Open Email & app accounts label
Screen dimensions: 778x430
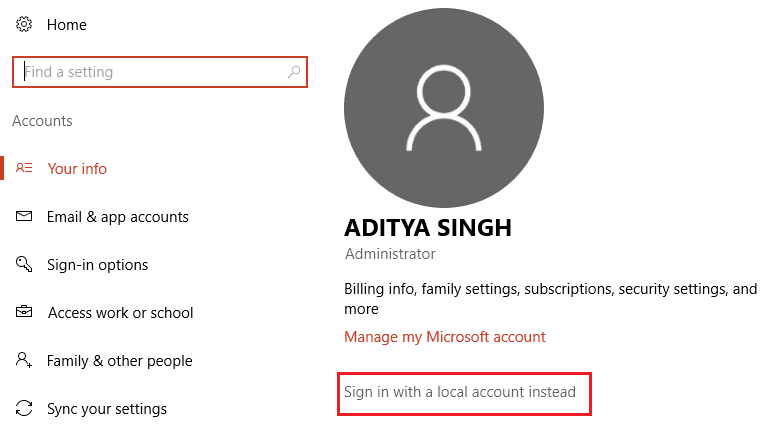118,217
